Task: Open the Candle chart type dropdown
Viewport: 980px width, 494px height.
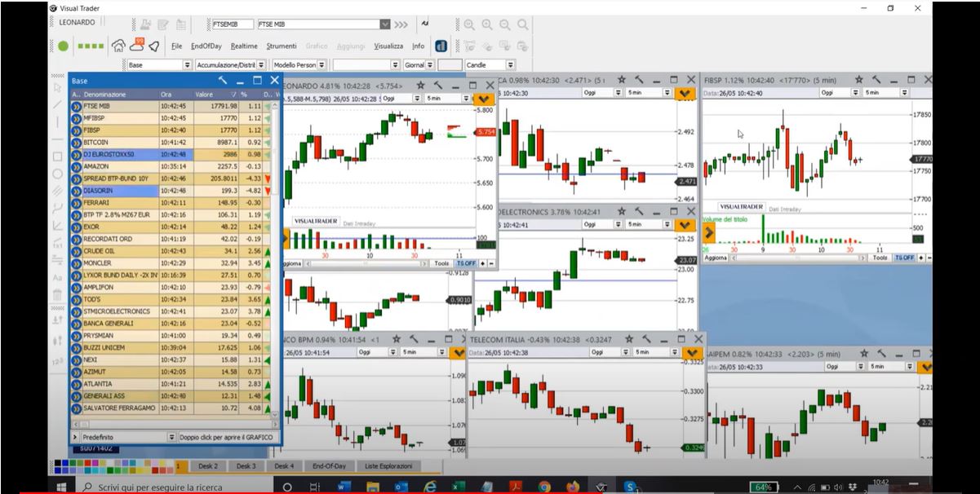Action: tap(511, 64)
